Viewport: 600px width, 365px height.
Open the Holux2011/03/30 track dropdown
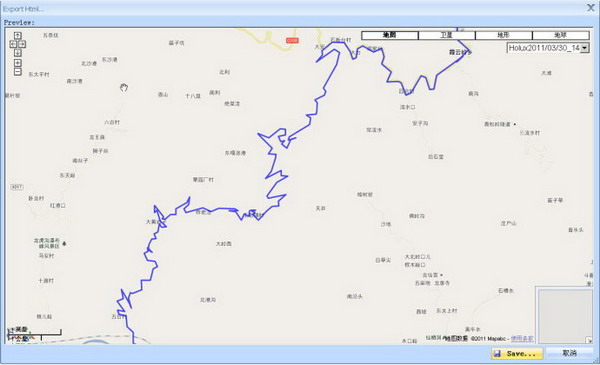585,48
